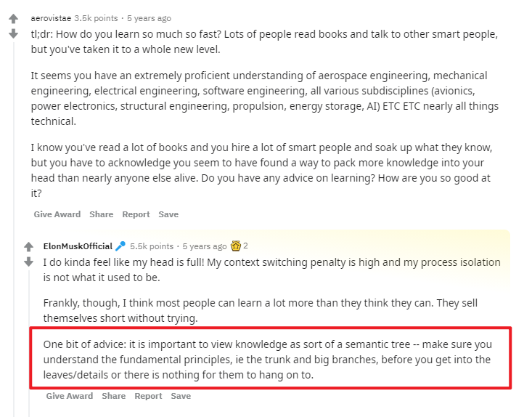The image size is (532, 417).
Task: Share ElonMuskOfficial's reply
Action: coord(114,396)
